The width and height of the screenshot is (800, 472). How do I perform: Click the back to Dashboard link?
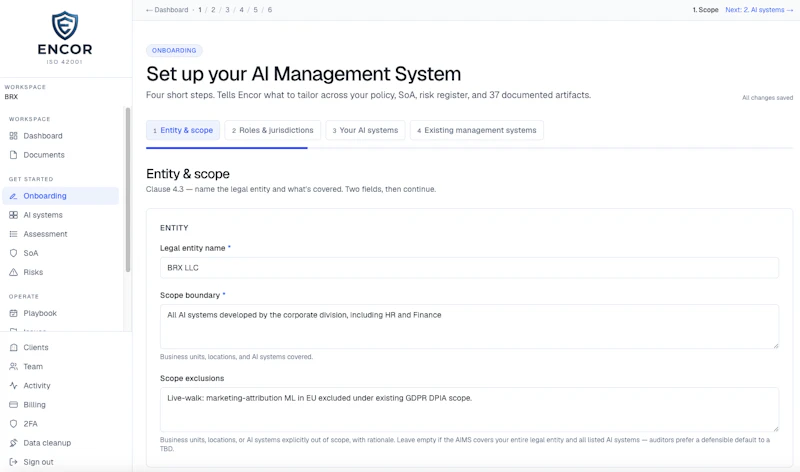click(x=167, y=10)
